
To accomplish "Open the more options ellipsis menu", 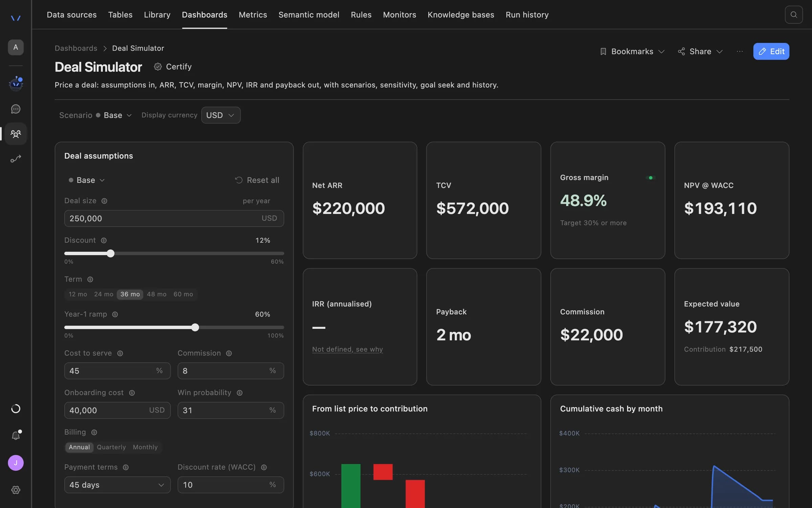I will (740, 51).
